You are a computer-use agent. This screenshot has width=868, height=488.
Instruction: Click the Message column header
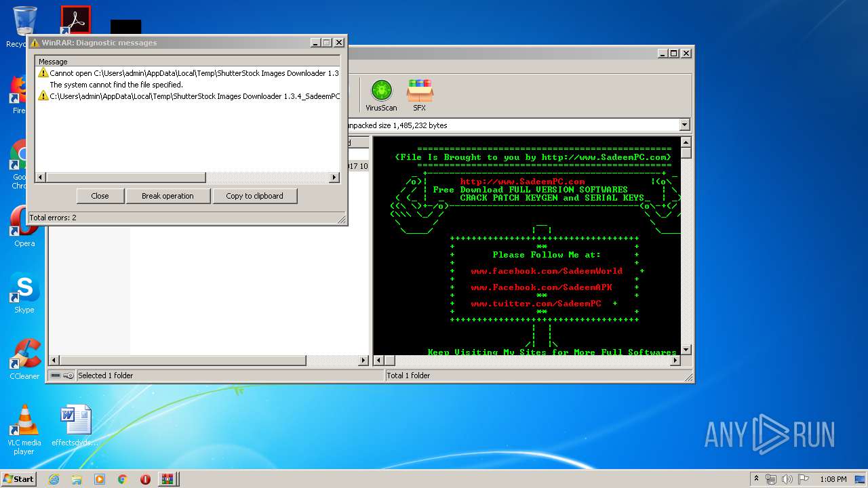pyautogui.click(x=189, y=62)
